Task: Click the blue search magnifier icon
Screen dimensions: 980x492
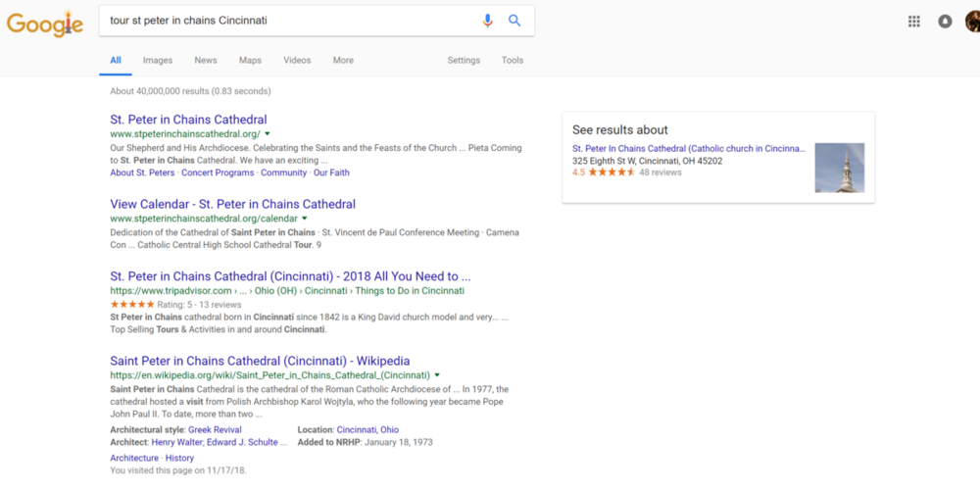Action: 514,21
